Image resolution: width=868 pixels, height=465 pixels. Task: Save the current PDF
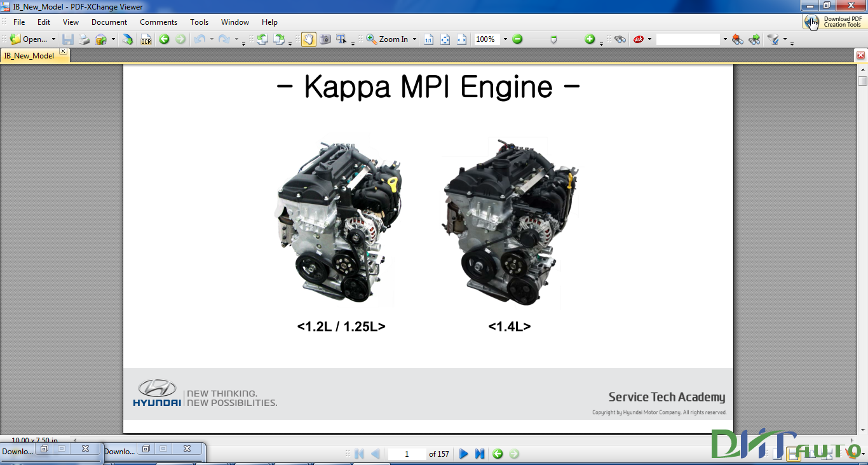click(67, 39)
